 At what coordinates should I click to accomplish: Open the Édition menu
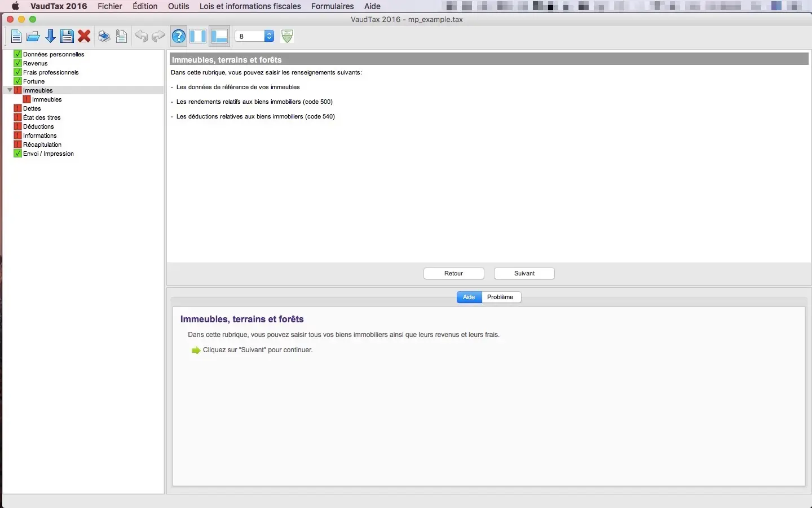pos(145,6)
